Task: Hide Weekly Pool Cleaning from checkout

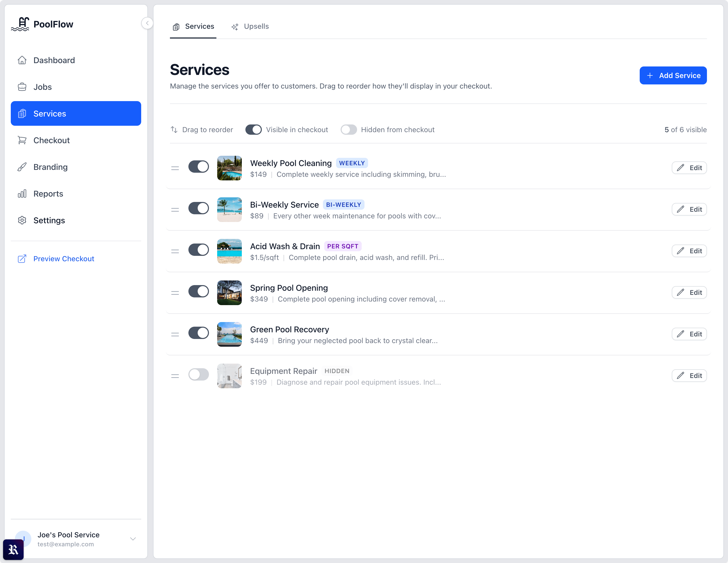Action: point(198,167)
